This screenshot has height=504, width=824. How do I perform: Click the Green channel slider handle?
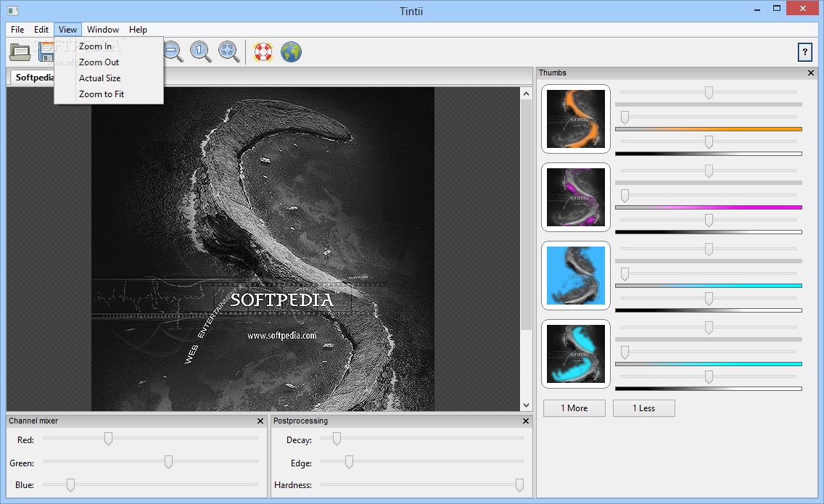pyautogui.click(x=169, y=462)
